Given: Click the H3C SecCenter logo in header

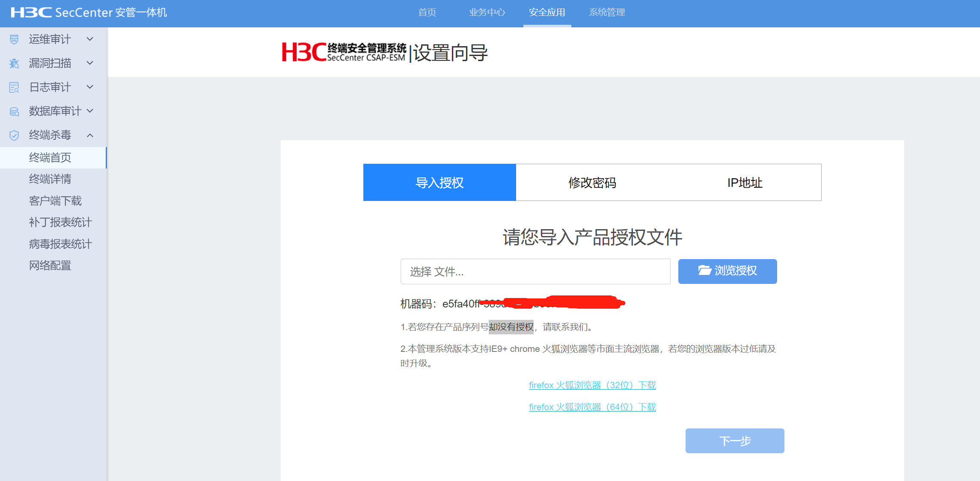Looking at the screenshot, I should point(89,12).
